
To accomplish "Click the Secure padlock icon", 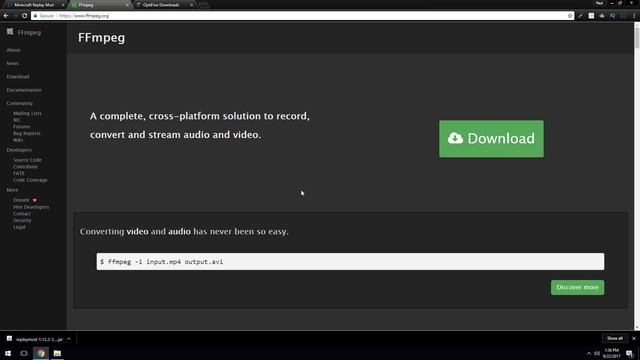I will point(36,16).
